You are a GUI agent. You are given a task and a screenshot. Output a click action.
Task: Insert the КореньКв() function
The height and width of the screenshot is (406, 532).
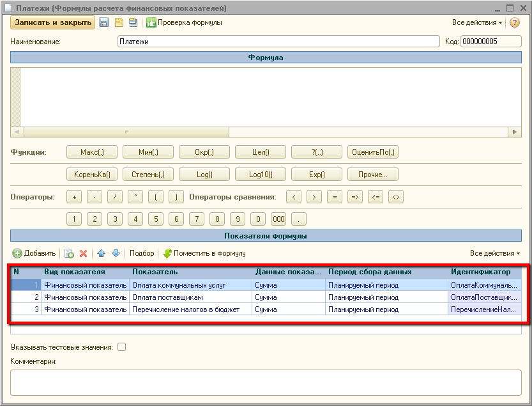(92, 174)
